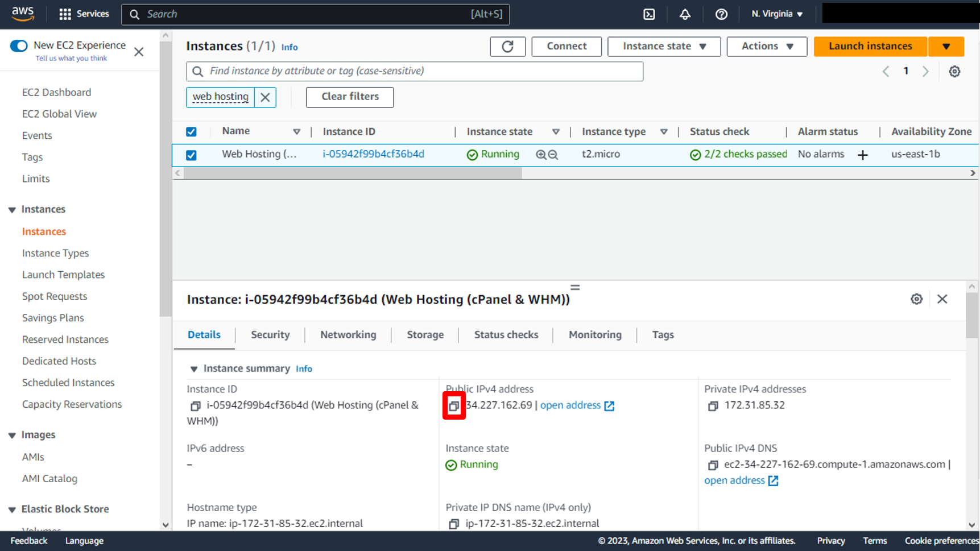Show the Tags tab
Screen dimensions: 980x551
coord(663,335)
